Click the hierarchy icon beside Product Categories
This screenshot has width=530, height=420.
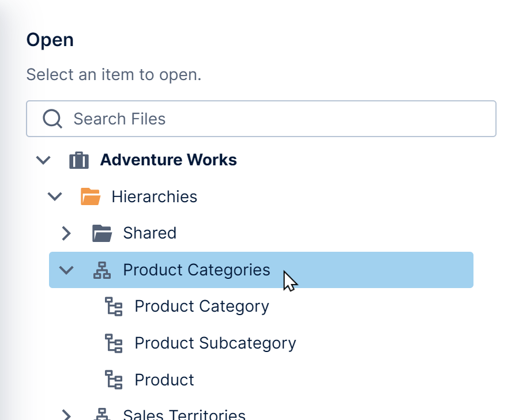tap(102, 270)
